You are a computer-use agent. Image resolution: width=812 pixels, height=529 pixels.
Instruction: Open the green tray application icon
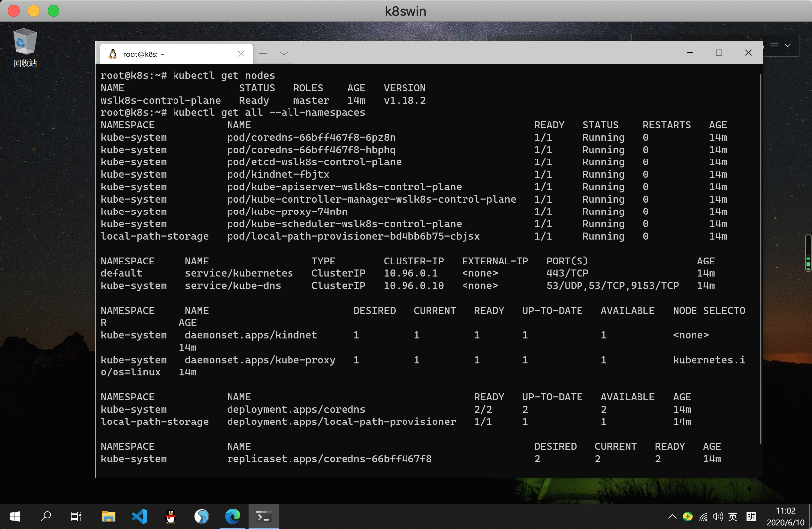tap(687, 517)
